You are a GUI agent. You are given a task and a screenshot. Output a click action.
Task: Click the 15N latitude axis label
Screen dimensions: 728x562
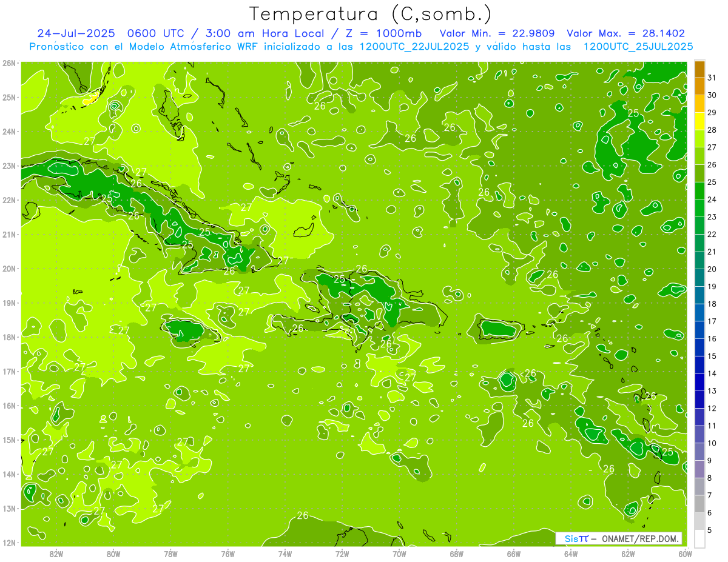[9, 440]
